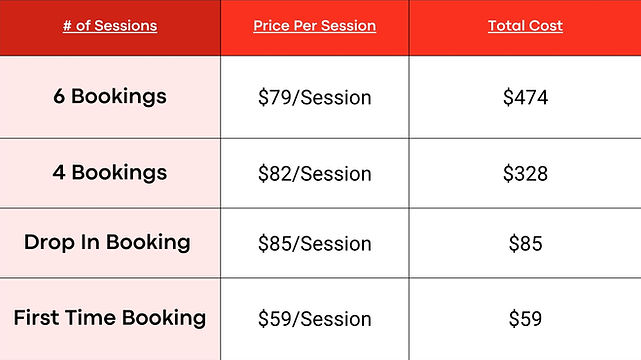The height and width of the screenshot is (360, 641).
Task: Click the '$85/Session' price cell
Action: 314,244
